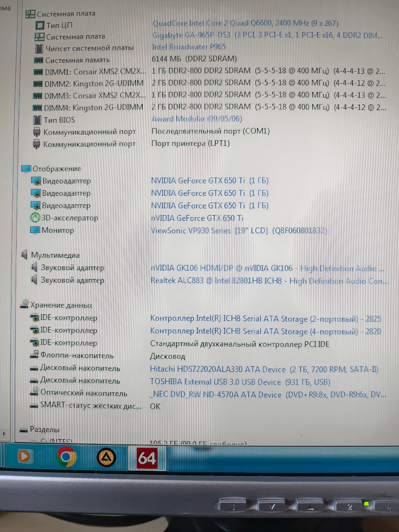Select the Порт принтера (LPT1) value

point(190,143)
